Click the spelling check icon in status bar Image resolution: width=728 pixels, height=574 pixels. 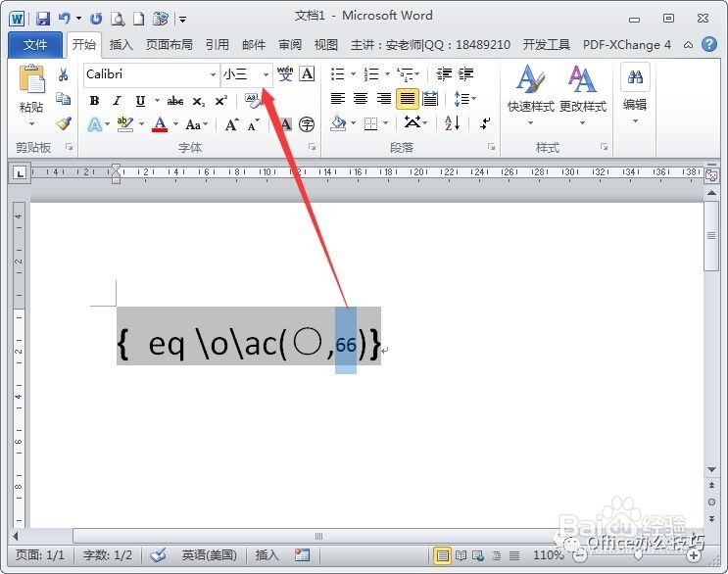pos(158,555)
